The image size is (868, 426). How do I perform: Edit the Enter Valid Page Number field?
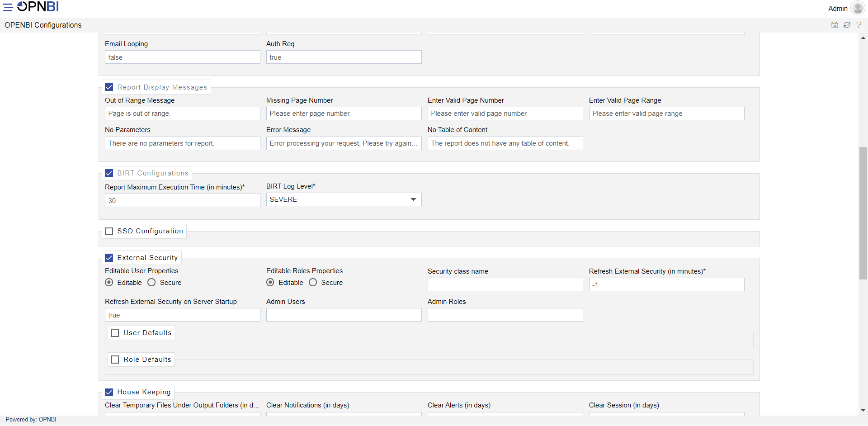pos(505,114)
